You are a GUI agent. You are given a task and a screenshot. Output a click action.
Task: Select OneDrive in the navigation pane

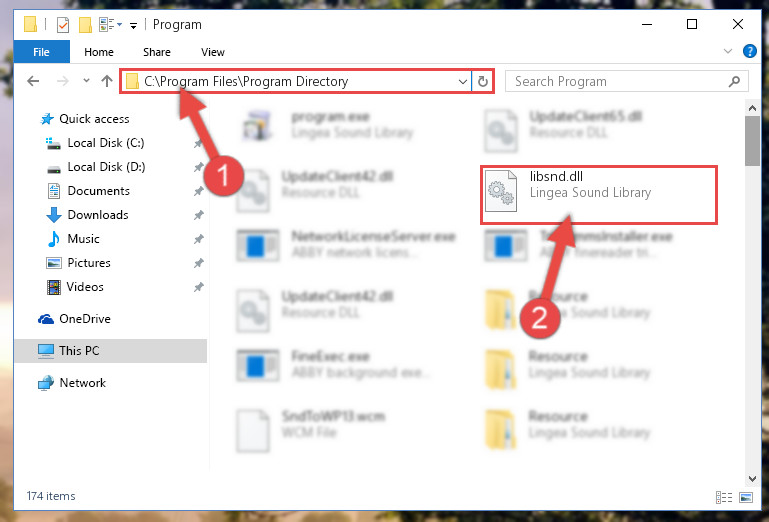pyautogui.click(x=85, y=319)
